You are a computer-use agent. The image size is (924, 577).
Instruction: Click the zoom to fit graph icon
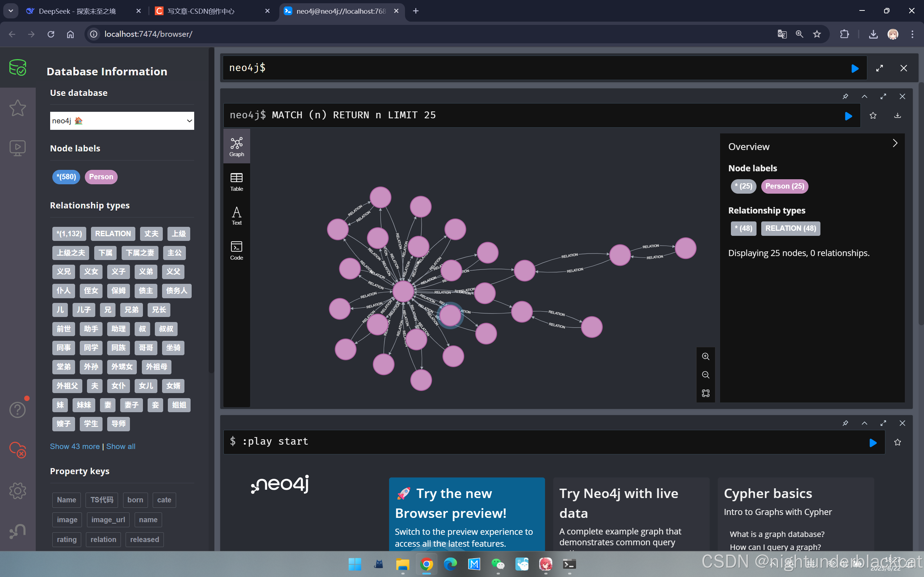tap(705, 393)
